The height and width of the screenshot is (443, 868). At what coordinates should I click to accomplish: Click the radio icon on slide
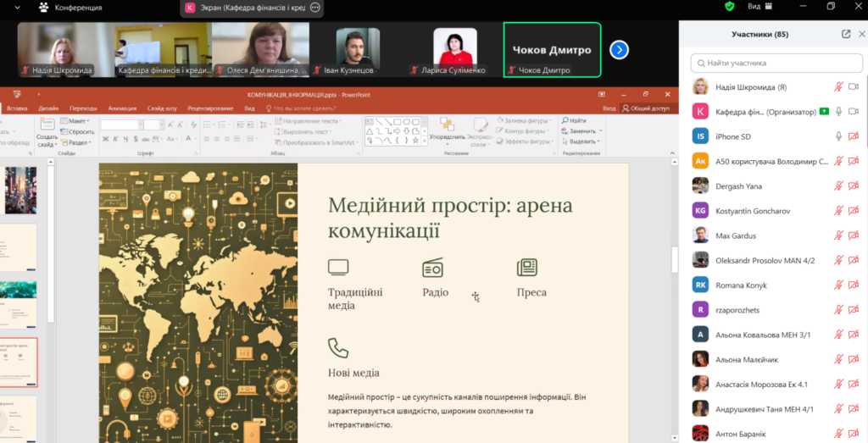click(433, 269)
